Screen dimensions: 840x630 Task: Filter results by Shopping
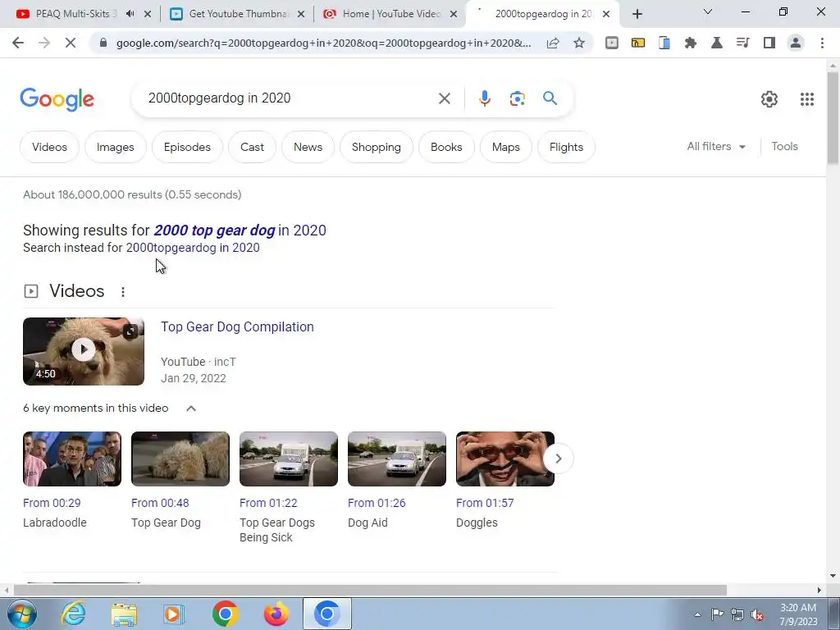[x=376, y=147]
